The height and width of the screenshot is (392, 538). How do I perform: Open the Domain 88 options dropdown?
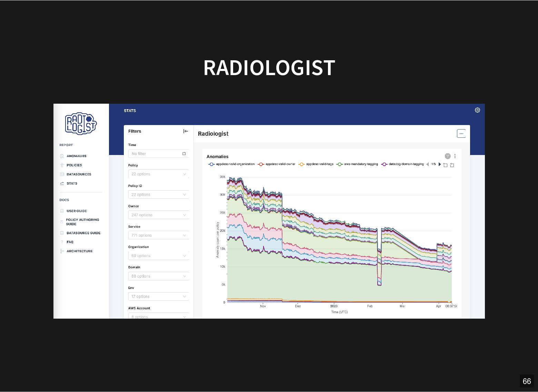point(159,276)
